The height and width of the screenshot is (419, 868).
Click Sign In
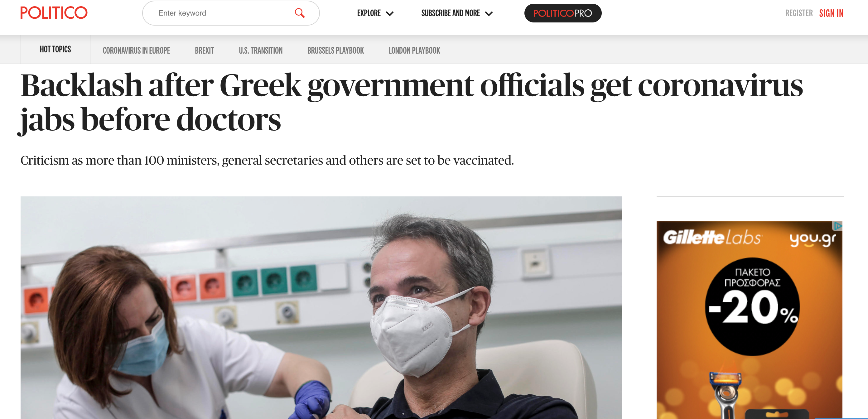click(831, 13)
